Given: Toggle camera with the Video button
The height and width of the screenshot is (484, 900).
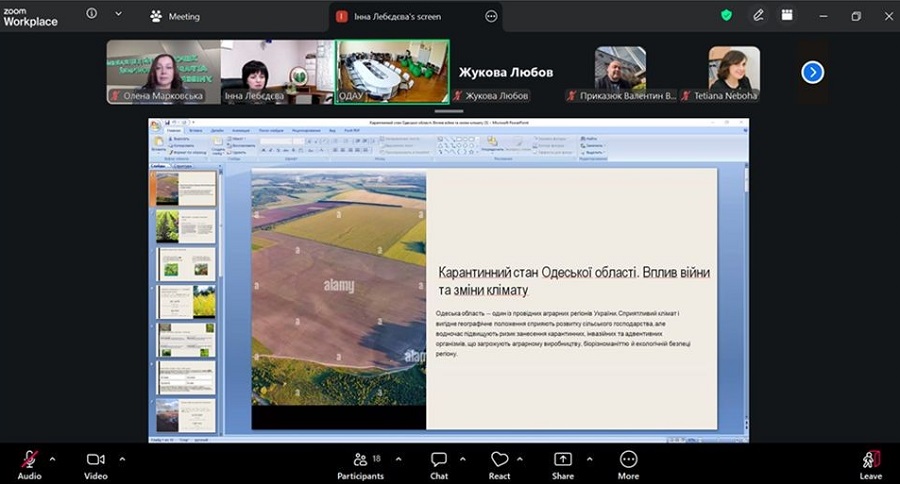Looking at the screenshot, I should [95, 464].
